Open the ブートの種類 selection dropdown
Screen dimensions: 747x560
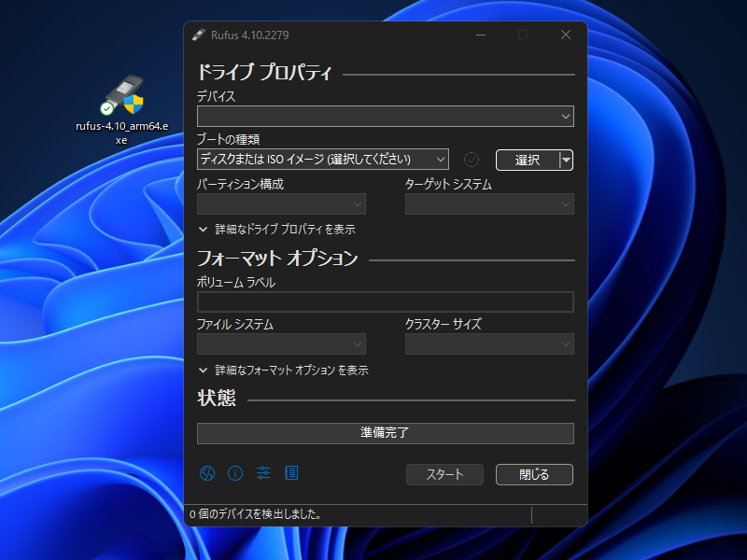pos(323,159)
